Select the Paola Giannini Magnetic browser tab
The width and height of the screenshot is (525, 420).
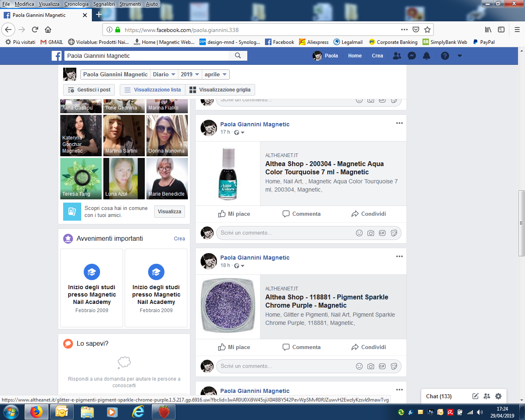coord(45,15)
